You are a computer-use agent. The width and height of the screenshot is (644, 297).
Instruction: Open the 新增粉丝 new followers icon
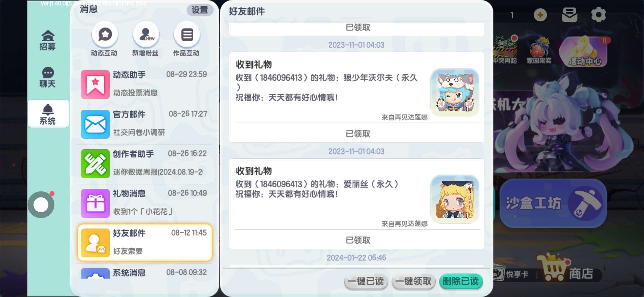pyautogui.click(x=146, y=35)
